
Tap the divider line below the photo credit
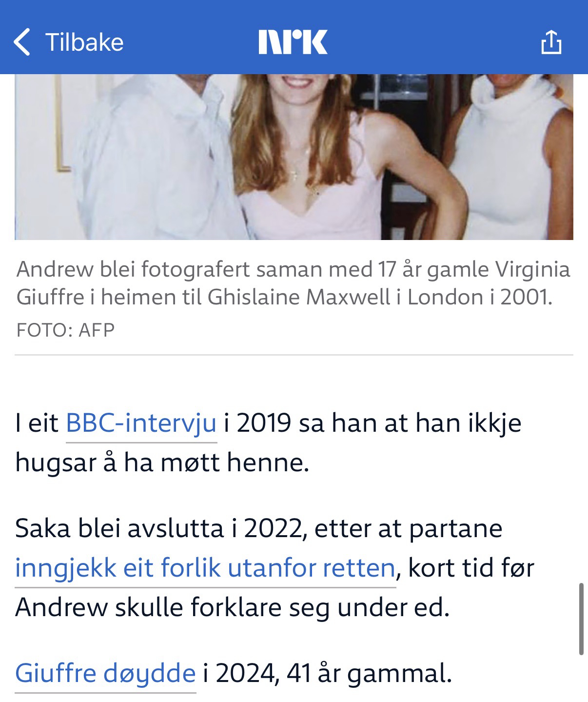coord(294,355)
